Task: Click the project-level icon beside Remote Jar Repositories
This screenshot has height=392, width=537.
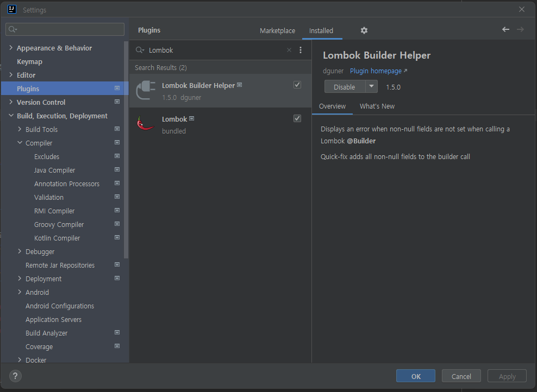Action: (117, 265)
